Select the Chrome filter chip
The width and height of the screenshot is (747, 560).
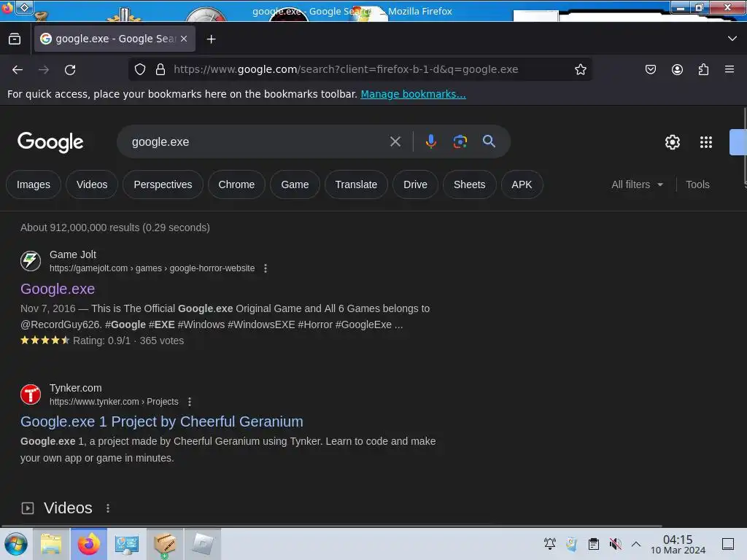(x=237, y=184)
